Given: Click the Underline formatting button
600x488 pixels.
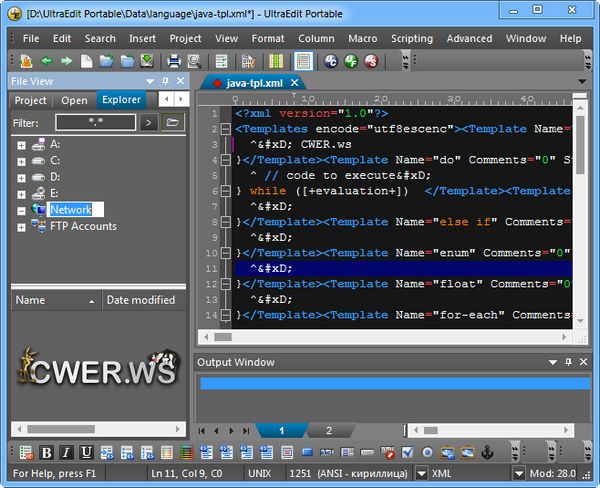Looking at the screenshot, I should (86, 453).
